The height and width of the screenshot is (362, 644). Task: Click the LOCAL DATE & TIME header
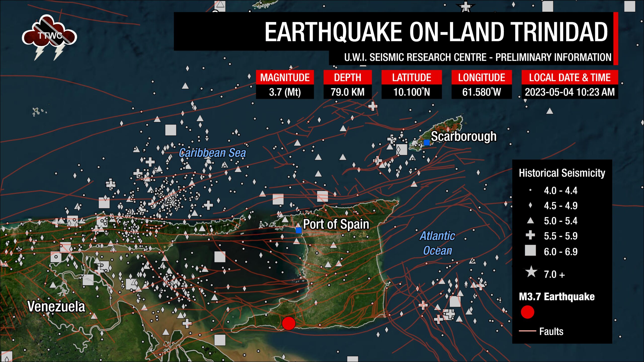570,77
